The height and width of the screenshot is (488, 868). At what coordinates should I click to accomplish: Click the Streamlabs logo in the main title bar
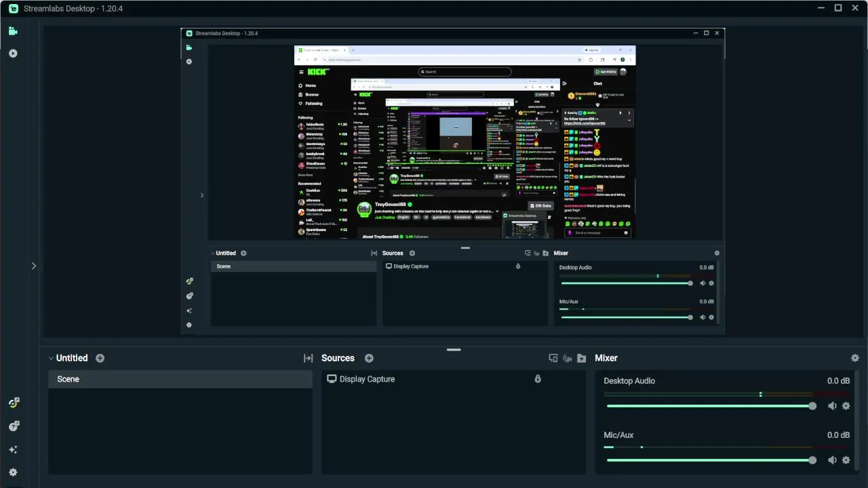click(14, 9)
